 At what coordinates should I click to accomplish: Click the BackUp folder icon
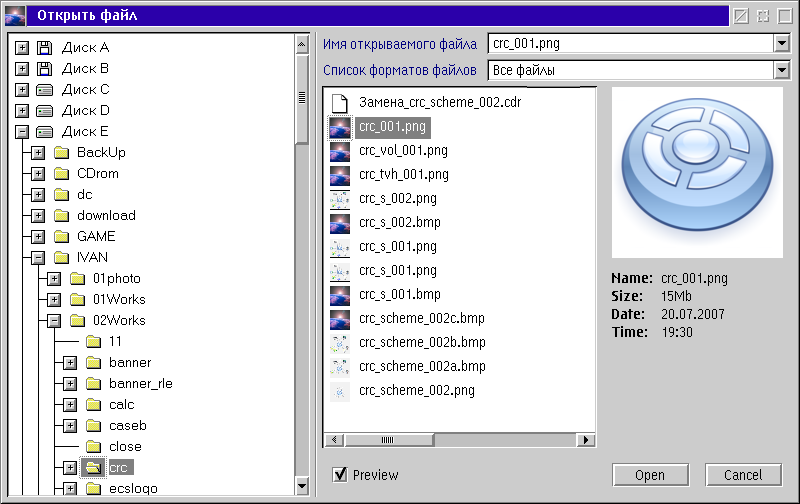coord(60,152)
